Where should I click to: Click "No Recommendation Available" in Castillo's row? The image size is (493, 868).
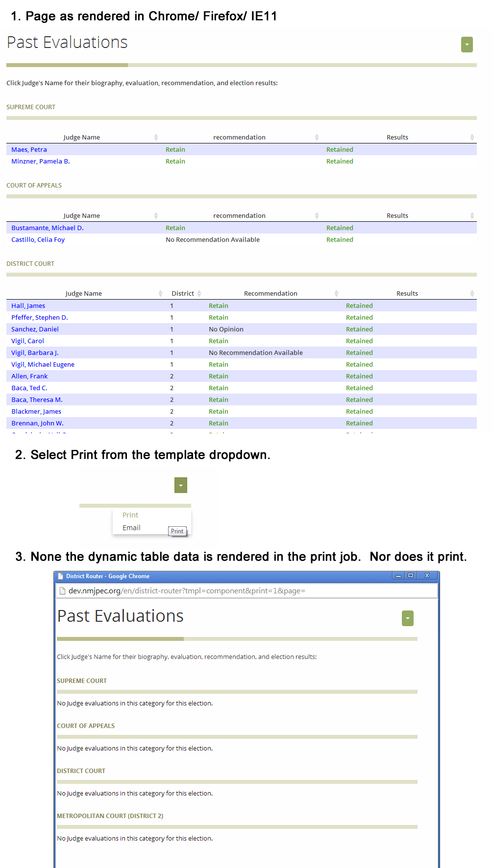point(213,239)
